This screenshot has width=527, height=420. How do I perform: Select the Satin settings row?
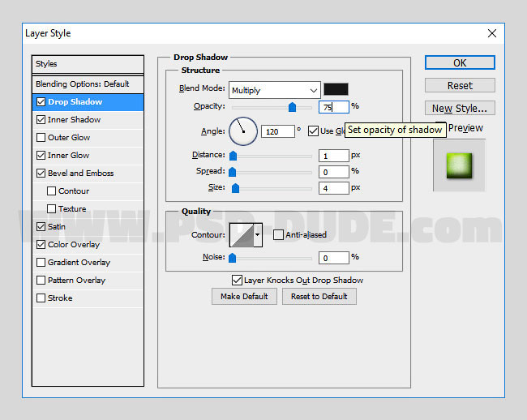pyautogui.click(x=88, y=226)
